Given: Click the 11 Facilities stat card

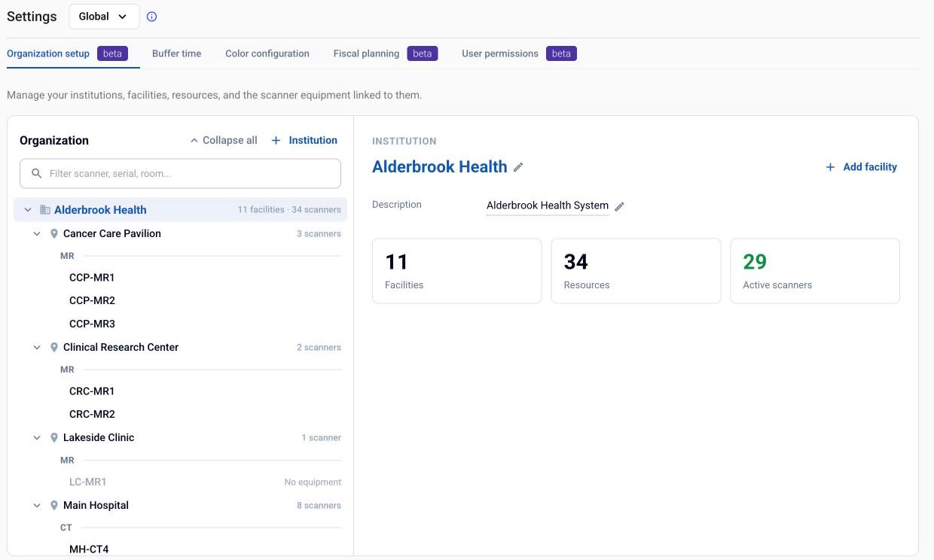Looking at the screenshot, I should coord(456,271).
